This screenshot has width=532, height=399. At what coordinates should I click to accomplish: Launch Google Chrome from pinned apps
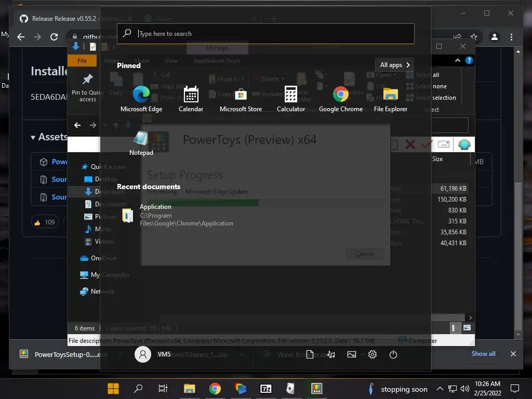point(341,98)
